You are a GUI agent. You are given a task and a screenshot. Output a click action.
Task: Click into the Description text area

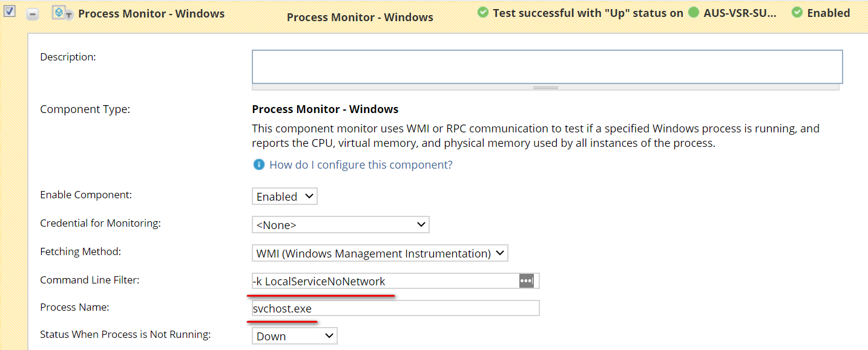547,66
